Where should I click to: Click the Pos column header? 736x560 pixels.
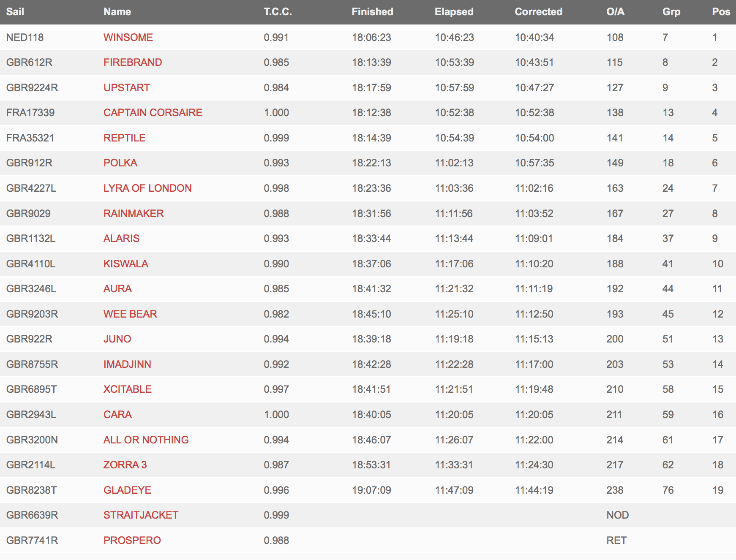(x=721, y=12)
